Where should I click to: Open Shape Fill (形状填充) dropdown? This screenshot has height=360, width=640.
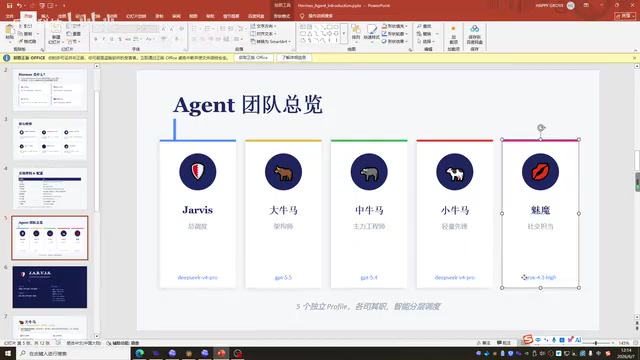point(395,26)
